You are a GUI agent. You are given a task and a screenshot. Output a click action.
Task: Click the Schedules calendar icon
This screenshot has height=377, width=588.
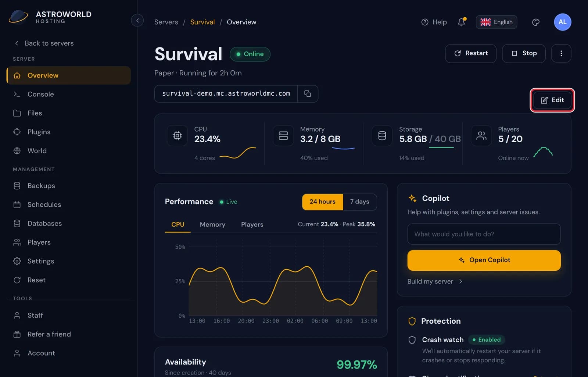(x=17, y=204)
